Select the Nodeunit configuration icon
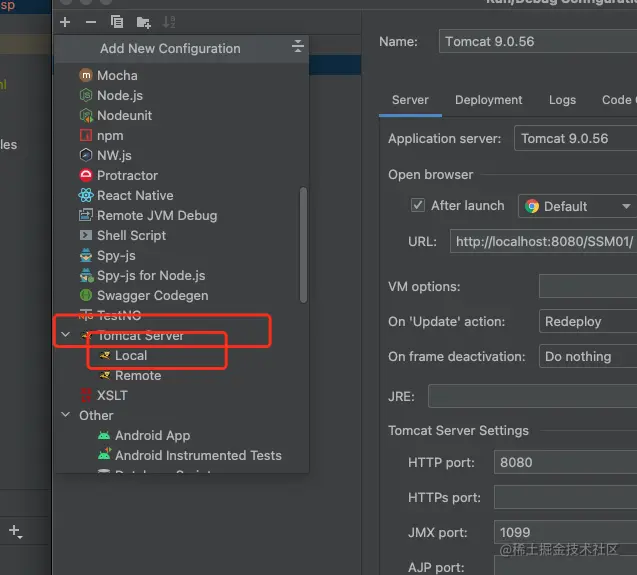Screen dimensions: 637x575 (86, 115)
